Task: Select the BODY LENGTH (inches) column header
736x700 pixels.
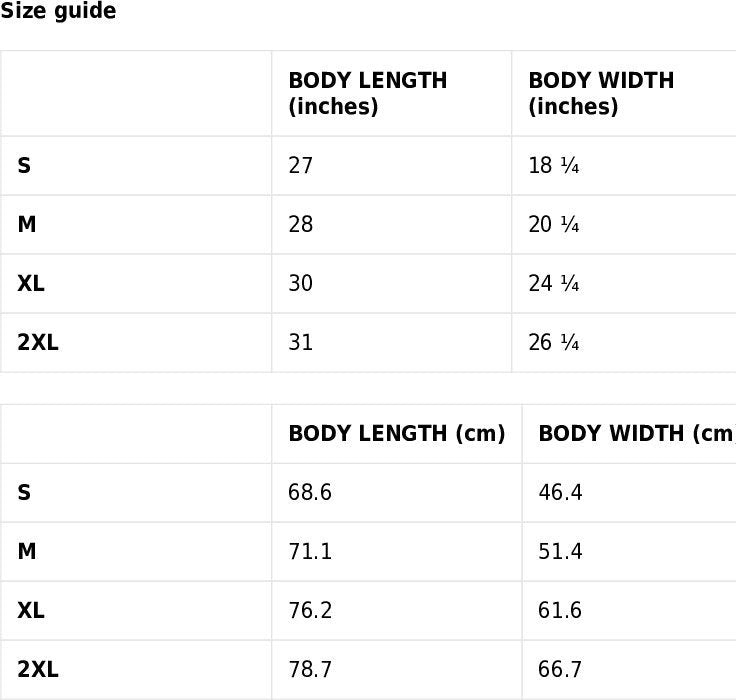Action: 368,93
